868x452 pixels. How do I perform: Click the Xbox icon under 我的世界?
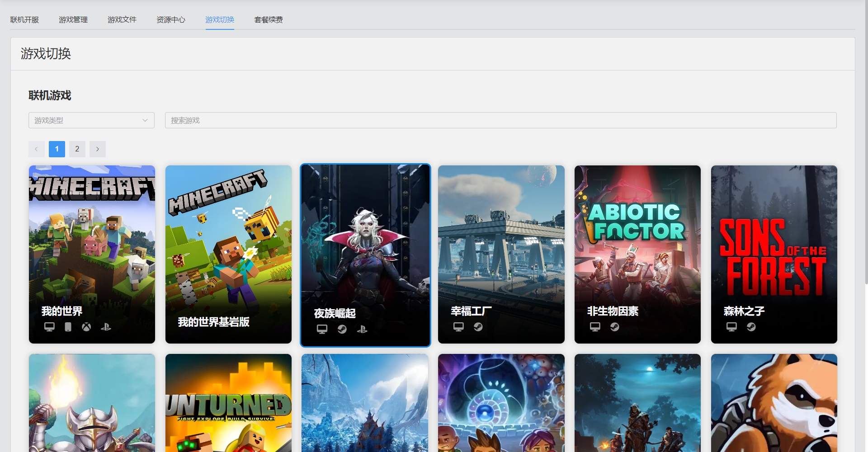[x=86, y=327]
